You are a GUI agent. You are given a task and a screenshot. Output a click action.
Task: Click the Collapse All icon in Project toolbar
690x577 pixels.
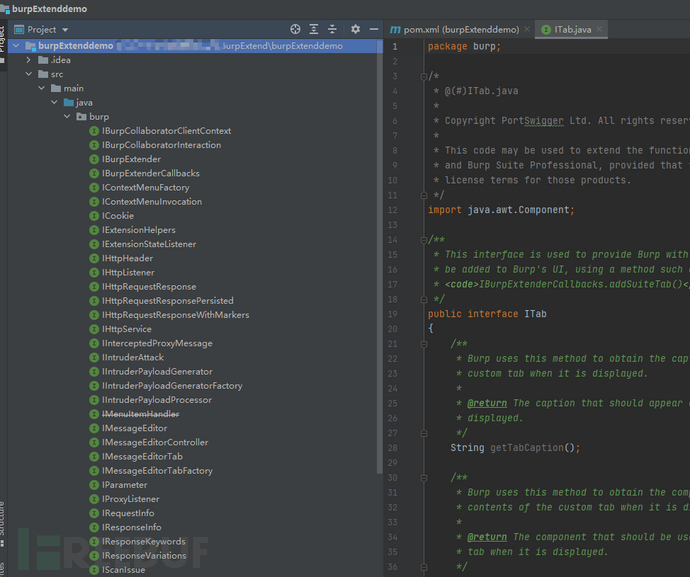(332, 29)
